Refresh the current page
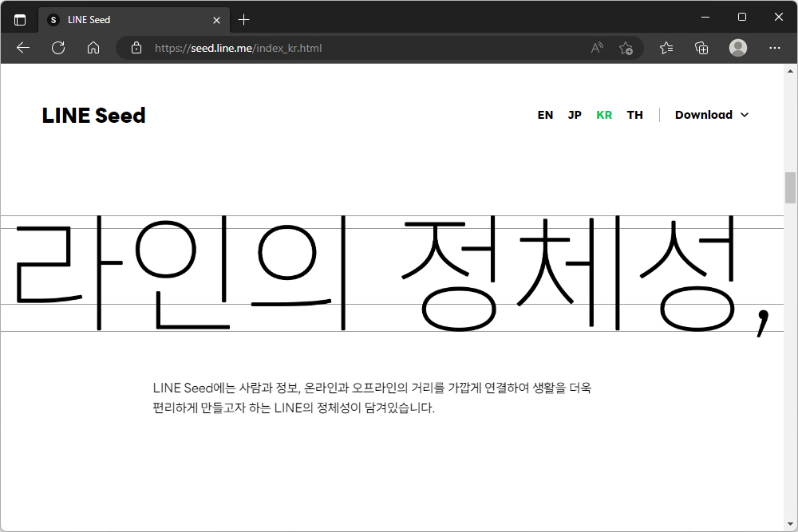Image resolution: width=798 pixels, height=532 pixels. point(58,48)
